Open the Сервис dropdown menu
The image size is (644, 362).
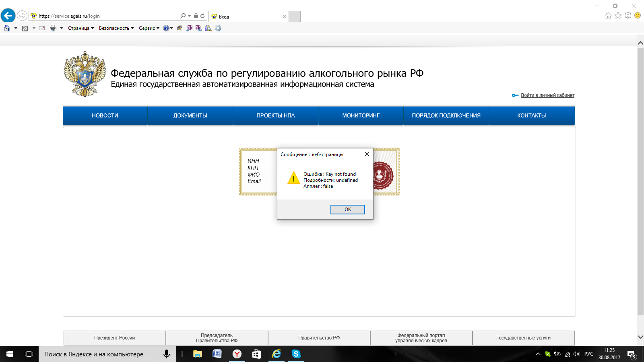tap(149, 28)
